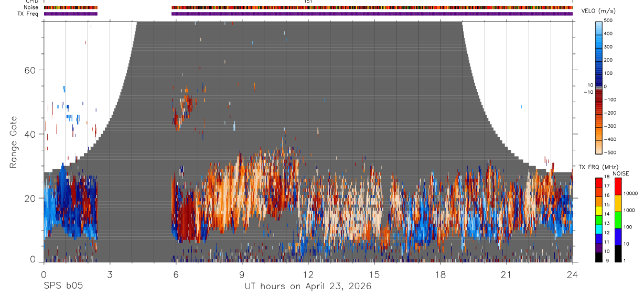
Task: Click the blue swatch in NOISE legend
Action: [x=618, y=237]
